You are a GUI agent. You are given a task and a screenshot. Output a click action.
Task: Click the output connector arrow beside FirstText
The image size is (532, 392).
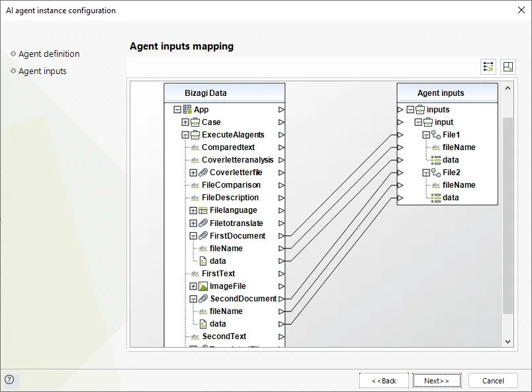pyautogui.click(x=281, y=274)
